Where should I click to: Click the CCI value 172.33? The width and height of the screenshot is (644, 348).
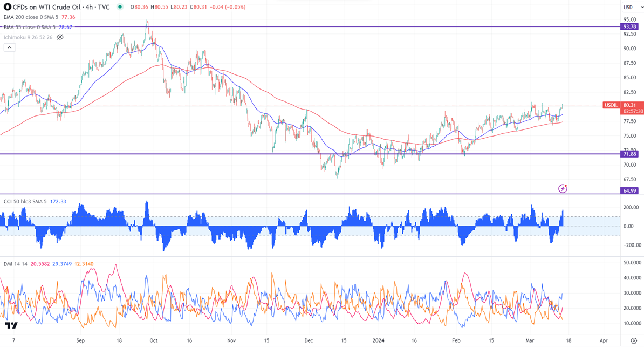(x=58, y=202)
